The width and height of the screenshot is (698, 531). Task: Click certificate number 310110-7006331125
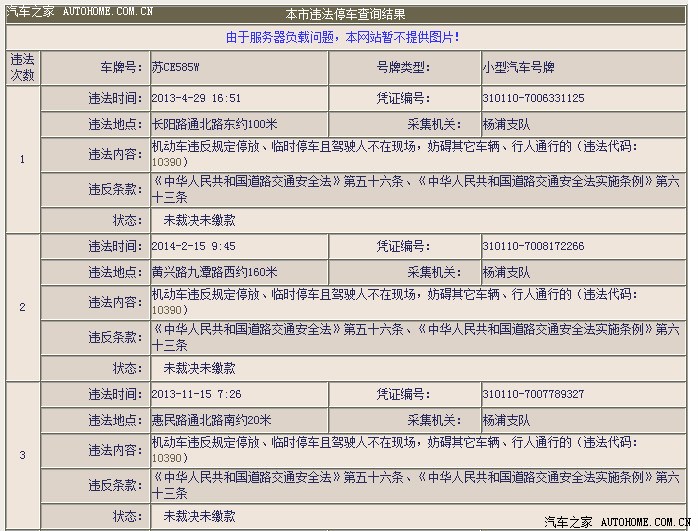pyautogui.click(x=533, y=99)
